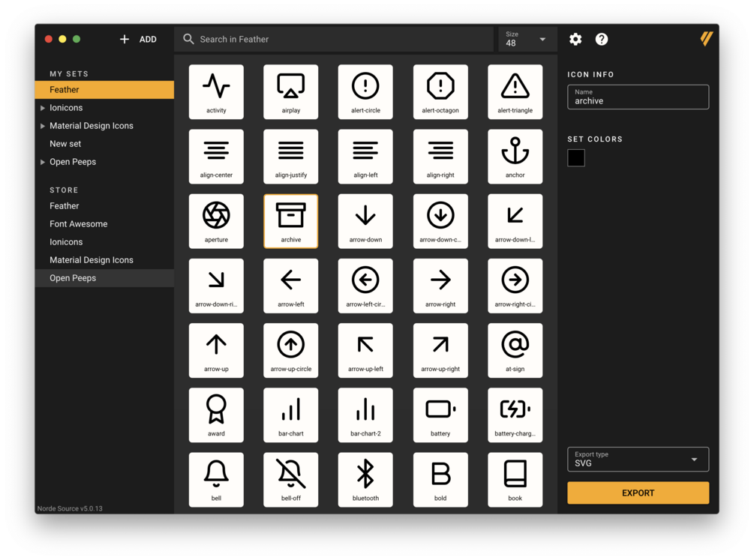Screen dimensions: 754x560
Task: Select the bar-chart-2 icon tile
Action: 365,415
